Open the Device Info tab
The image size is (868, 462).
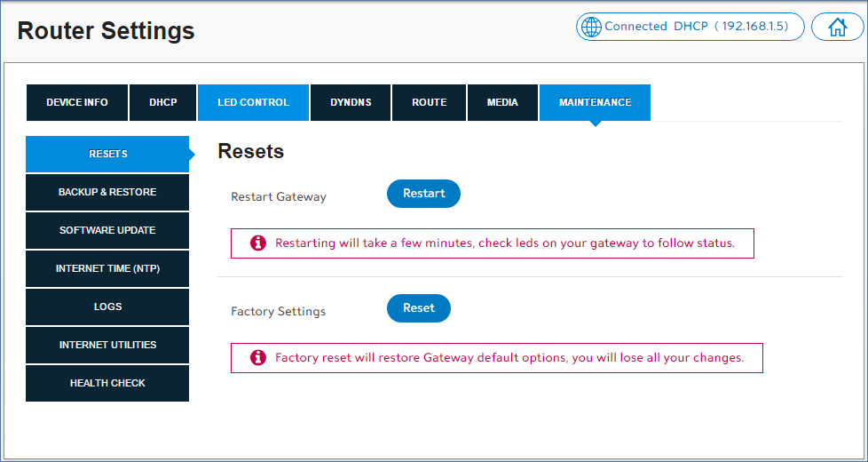tap(77, 102)
